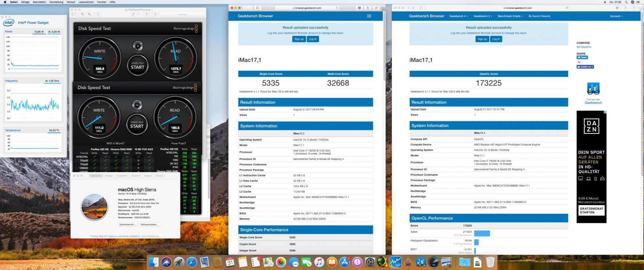
Task: Show tab overview in left Safari window
Action: pos(376,8)
